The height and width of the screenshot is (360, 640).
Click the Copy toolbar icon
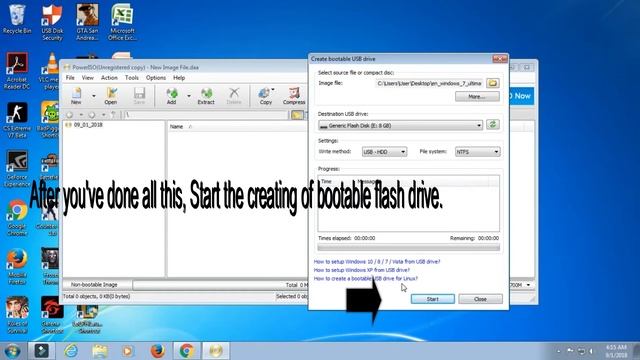[266, 96]
